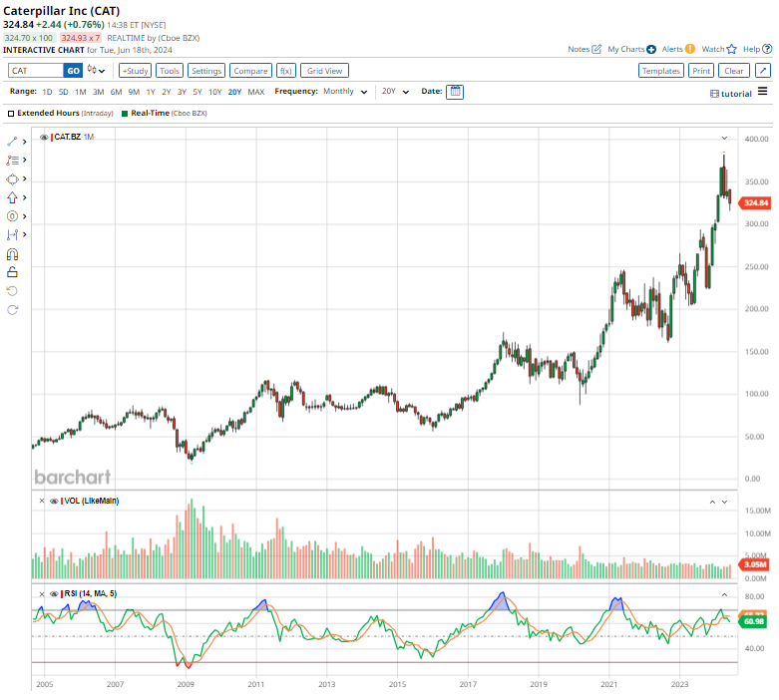Click the RSI panel color marker

tap(63, 594)
